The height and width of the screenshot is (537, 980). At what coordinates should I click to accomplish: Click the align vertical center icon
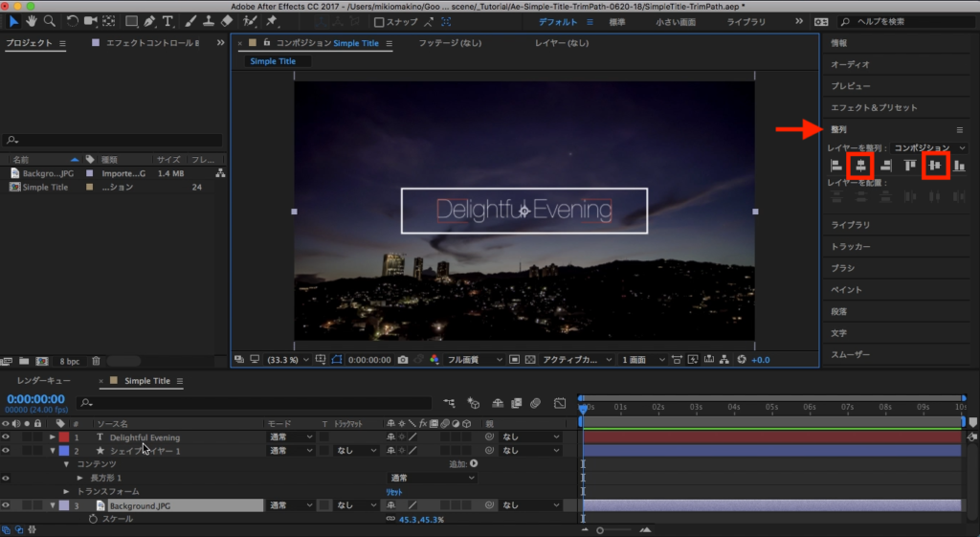click(x=934, y=167)
